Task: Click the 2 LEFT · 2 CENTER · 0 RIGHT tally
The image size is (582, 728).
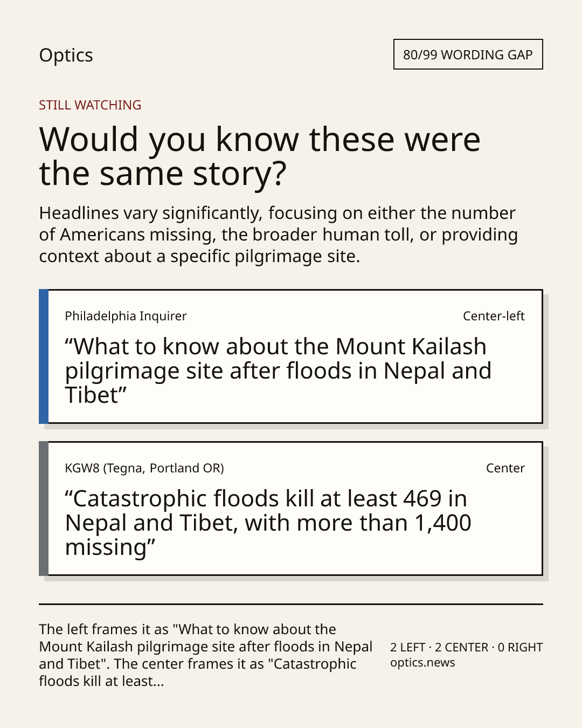Action: 467,647
